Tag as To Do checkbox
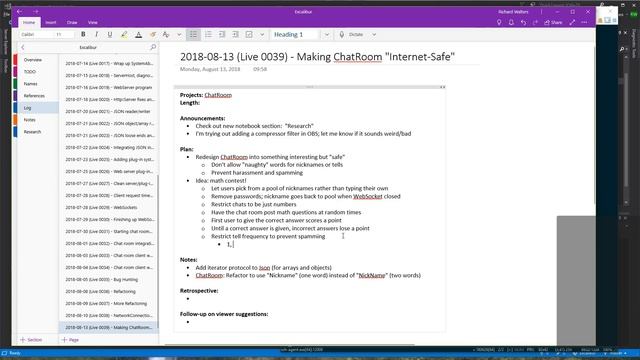Image resolution: width=640 pixels, height=360 pixels. (x=249, y=34)
